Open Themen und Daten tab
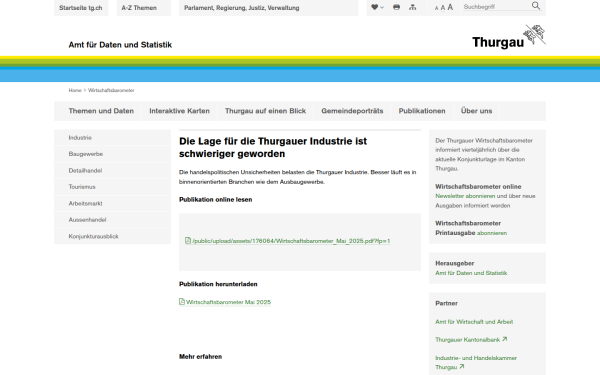 (101, 111)
